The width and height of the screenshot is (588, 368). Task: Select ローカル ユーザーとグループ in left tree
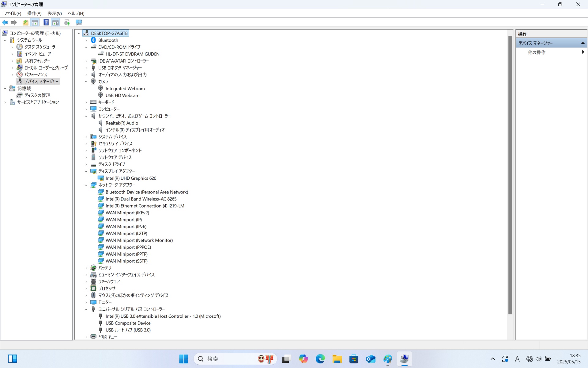click(x=46, y=67)
